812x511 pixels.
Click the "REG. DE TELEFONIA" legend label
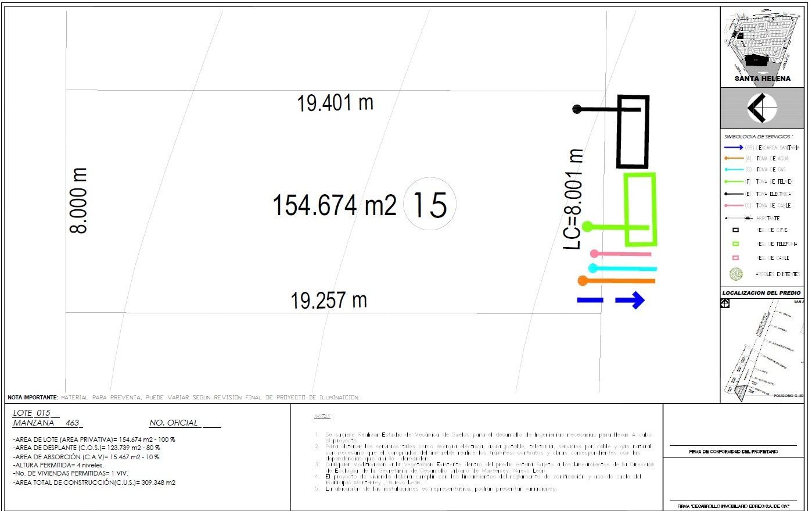777,244
